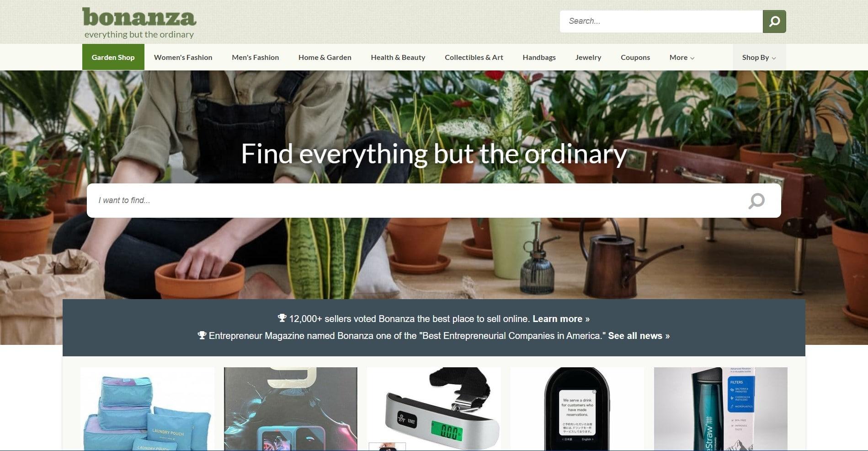Focus the header Search field
The width and height of the screenshot is (868, 451).
point(661,21)
